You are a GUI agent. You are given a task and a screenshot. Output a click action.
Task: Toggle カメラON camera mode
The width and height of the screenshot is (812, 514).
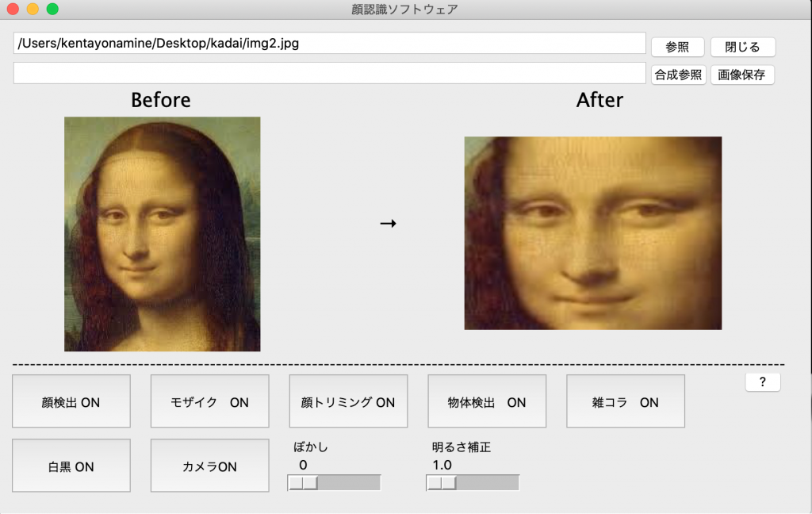click(209, 466)
